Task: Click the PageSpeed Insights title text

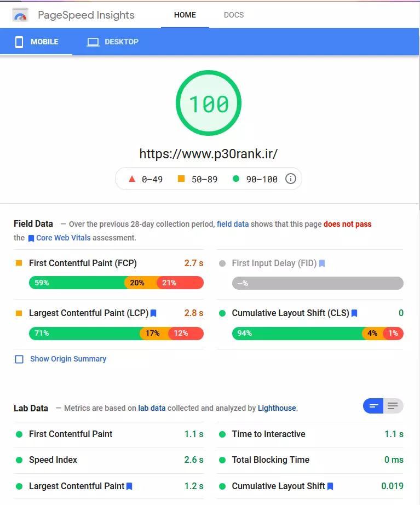Action: 86,15
